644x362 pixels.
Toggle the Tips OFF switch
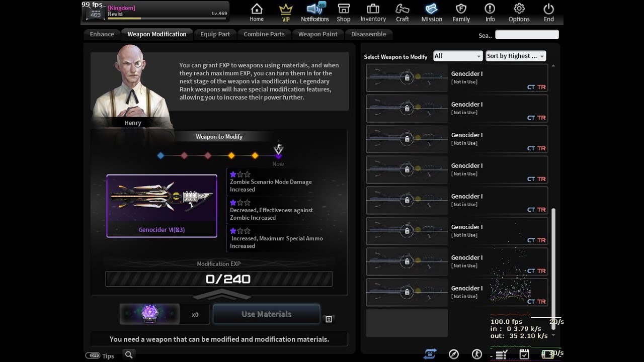coord(93,355)
